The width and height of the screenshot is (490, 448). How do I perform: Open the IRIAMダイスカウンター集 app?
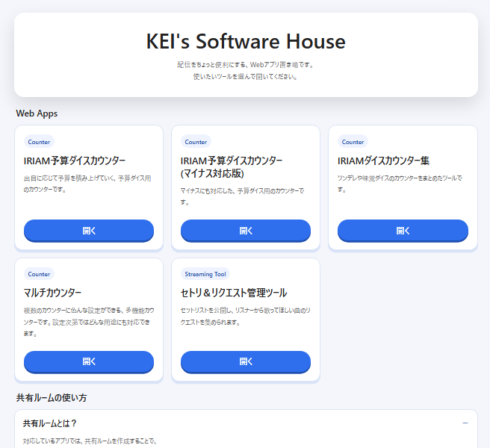(403, 231)
